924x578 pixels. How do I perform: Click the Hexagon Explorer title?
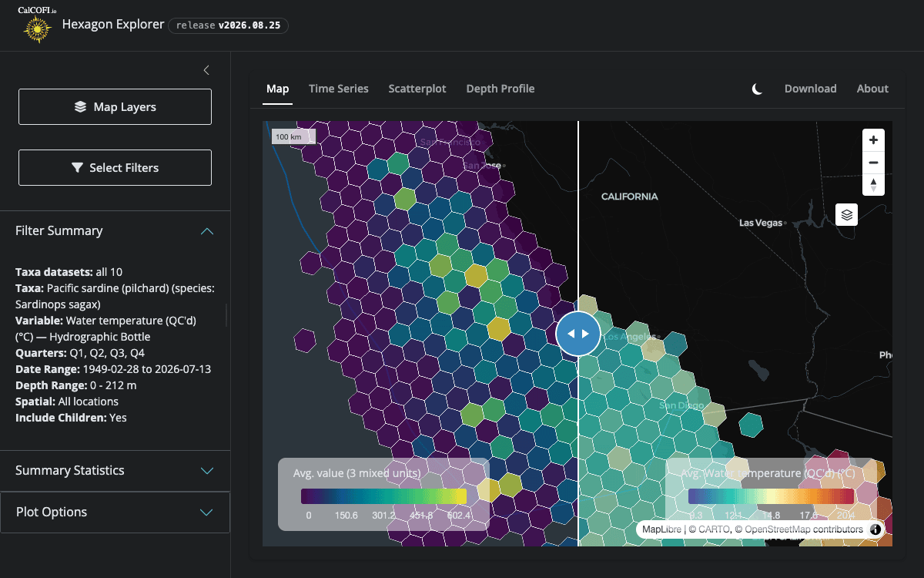[x=113, y=25]
